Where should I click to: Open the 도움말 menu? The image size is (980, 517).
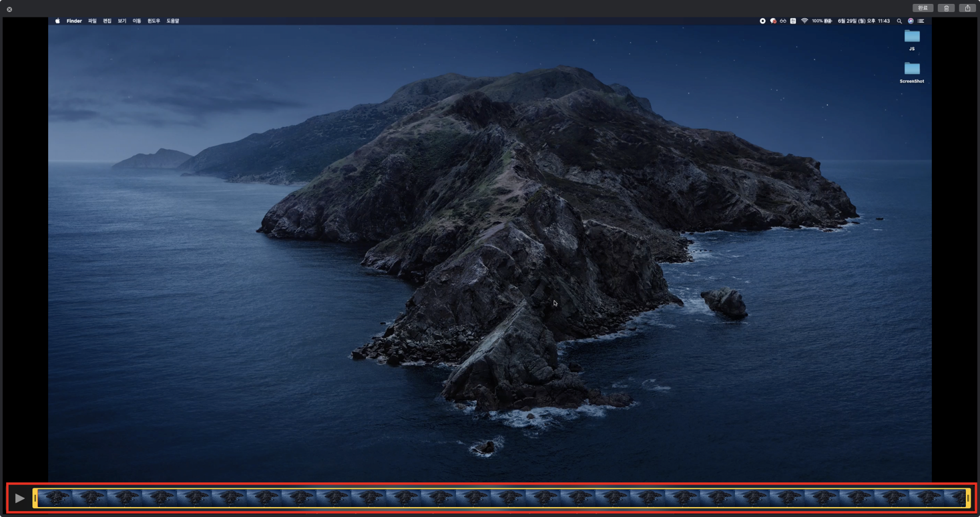click(x=172, y=21)
